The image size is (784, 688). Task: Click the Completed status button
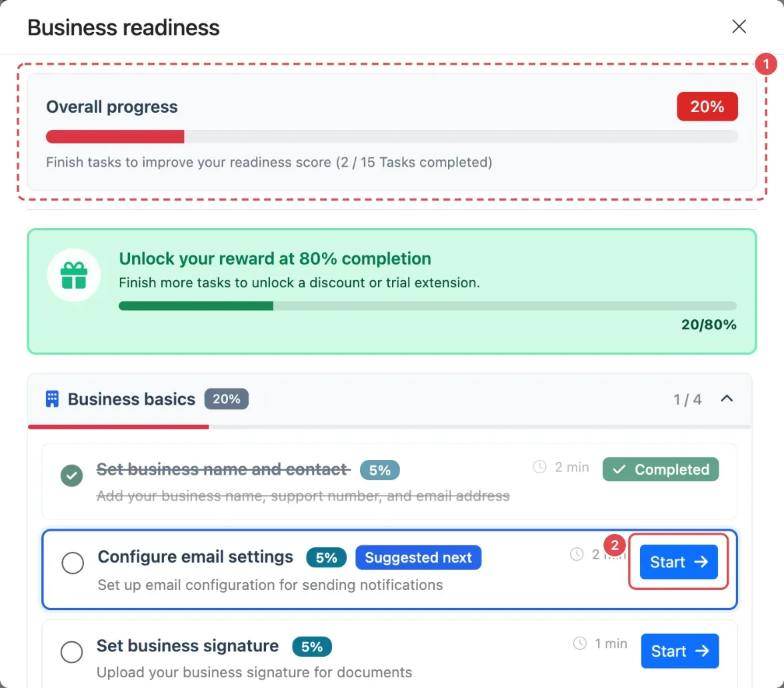click(661, 469)
